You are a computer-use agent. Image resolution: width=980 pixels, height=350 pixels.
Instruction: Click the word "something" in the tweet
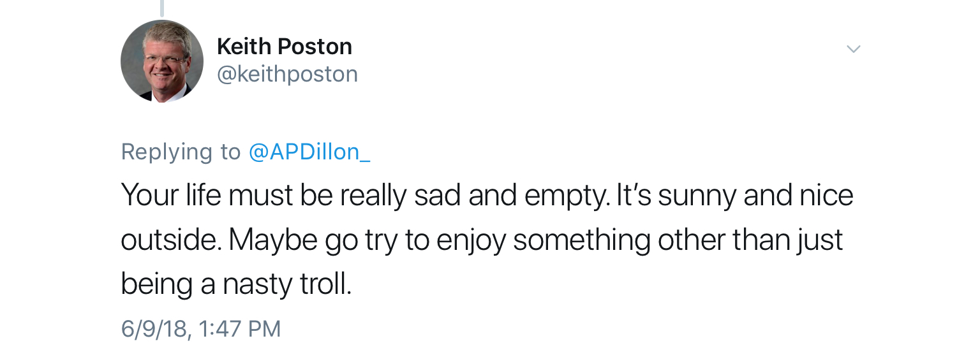pyautogui.click(x=581, y=240)
